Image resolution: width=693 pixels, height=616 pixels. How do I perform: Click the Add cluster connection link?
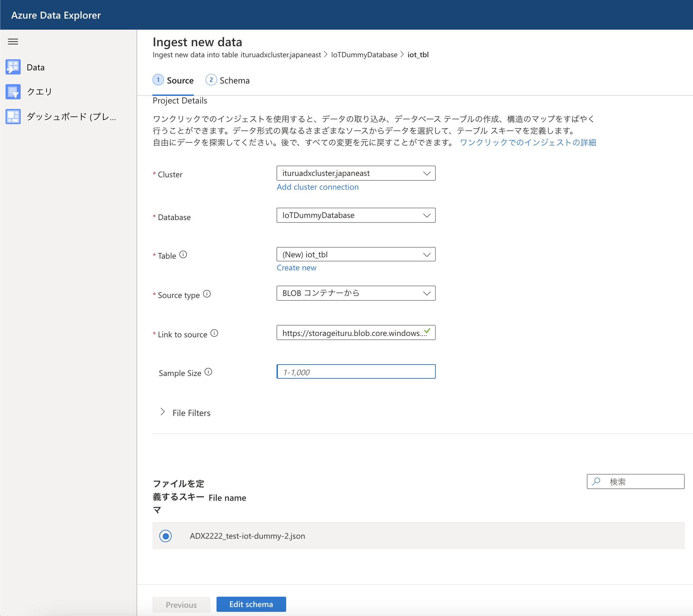click(x=318, y=187)
